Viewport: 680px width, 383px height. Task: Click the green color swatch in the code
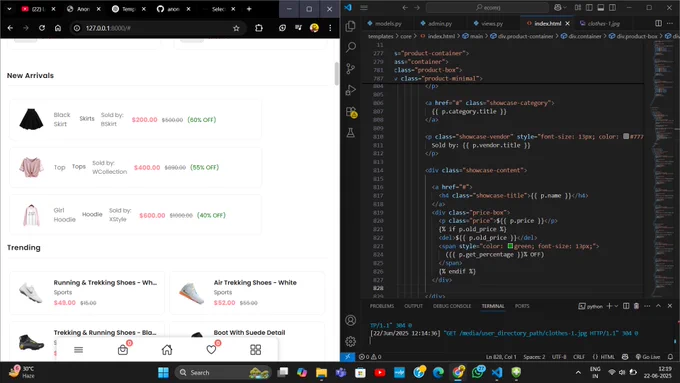click(510, 246)
